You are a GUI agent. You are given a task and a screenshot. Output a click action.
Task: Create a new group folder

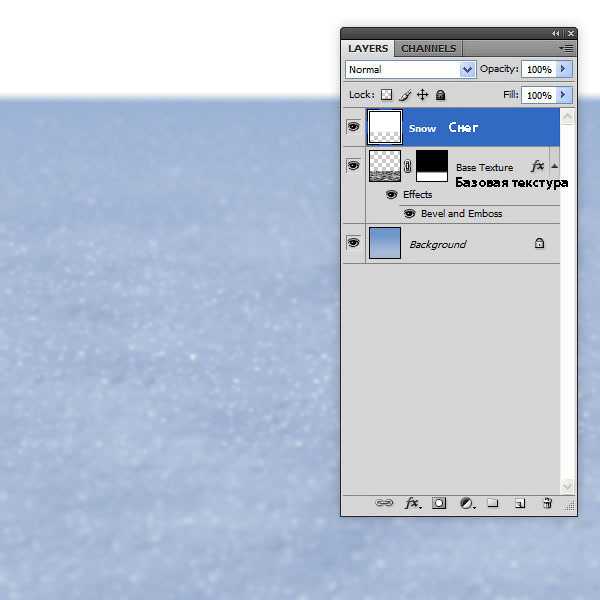click(493, 502)
